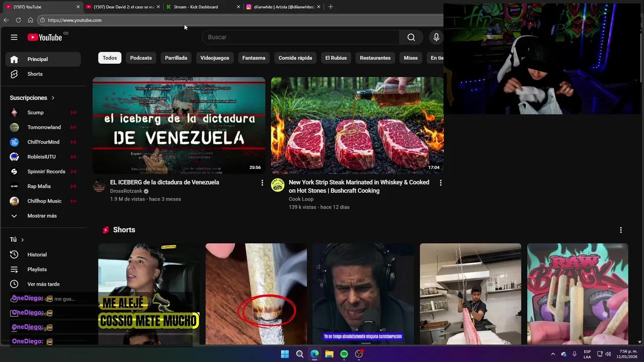Select the Mixes filter chip
Viewport: 644px width, 362px height.
click(411, 58)
